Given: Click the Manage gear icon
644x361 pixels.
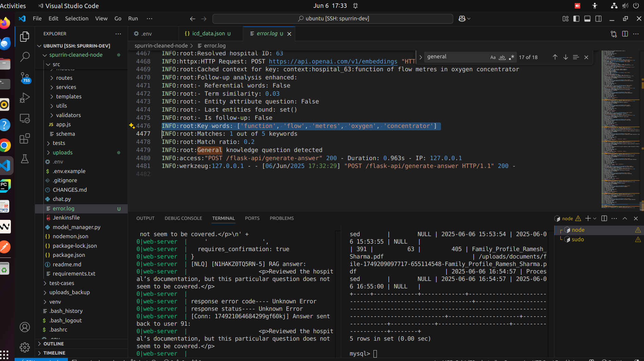Looking at the screenshot, I should [x=24, y=347].
